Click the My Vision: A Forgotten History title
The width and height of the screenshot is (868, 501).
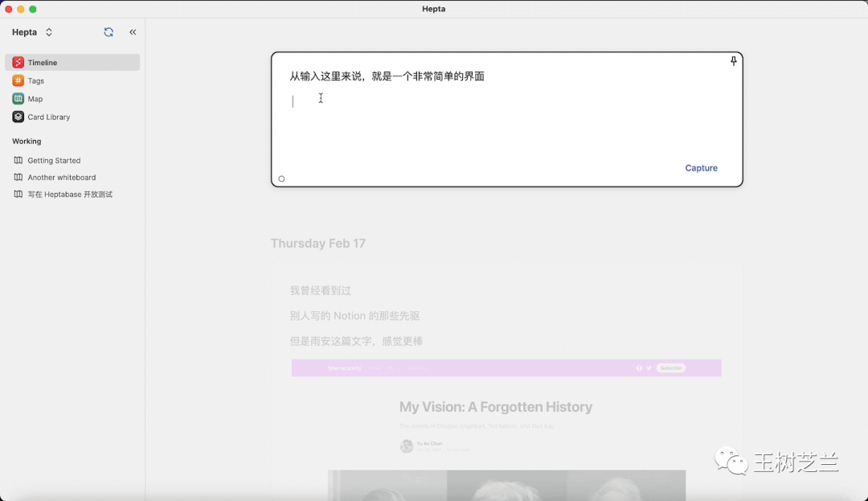496,407
